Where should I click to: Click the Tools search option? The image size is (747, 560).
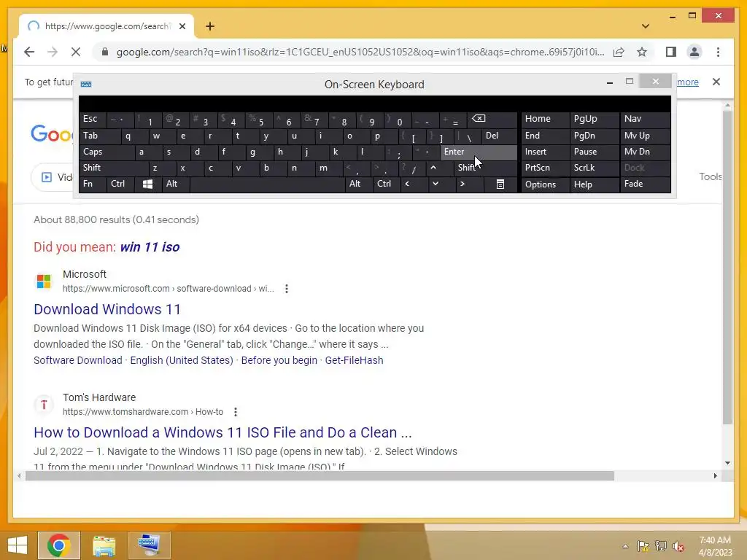[x=710, y=176]
